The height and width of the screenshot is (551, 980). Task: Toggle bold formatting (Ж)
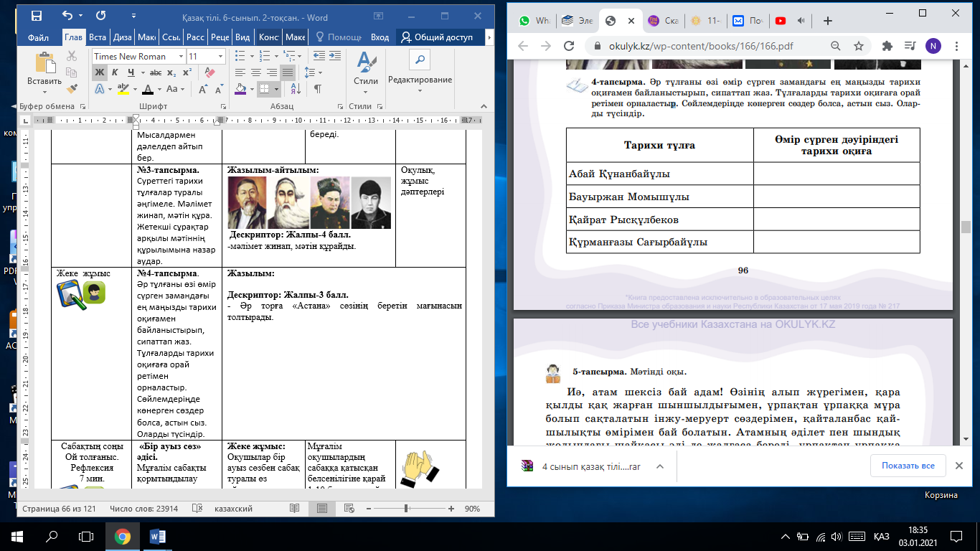tap(100, 72)
